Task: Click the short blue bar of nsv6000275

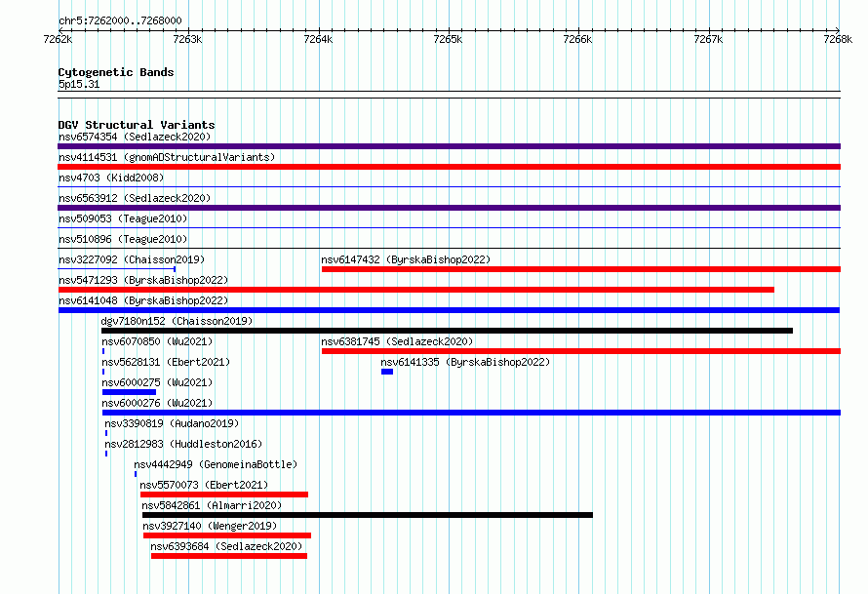Action: pyautogui.click(x=129, y=392)
